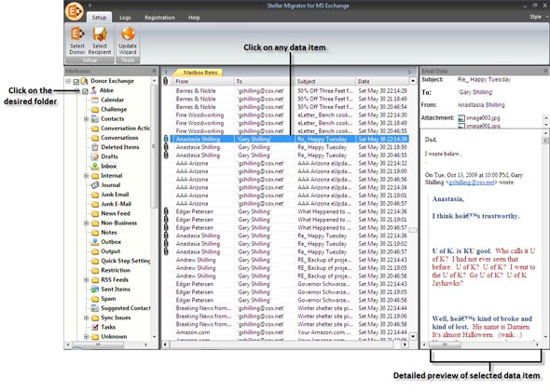Select the Quick Step Settings folder
This screenshot has height=392, width=550.
(125, 261)
